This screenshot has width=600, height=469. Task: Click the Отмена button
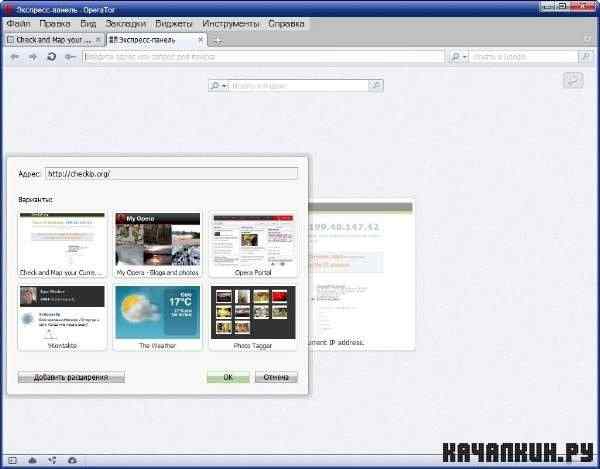coord(276,377)
